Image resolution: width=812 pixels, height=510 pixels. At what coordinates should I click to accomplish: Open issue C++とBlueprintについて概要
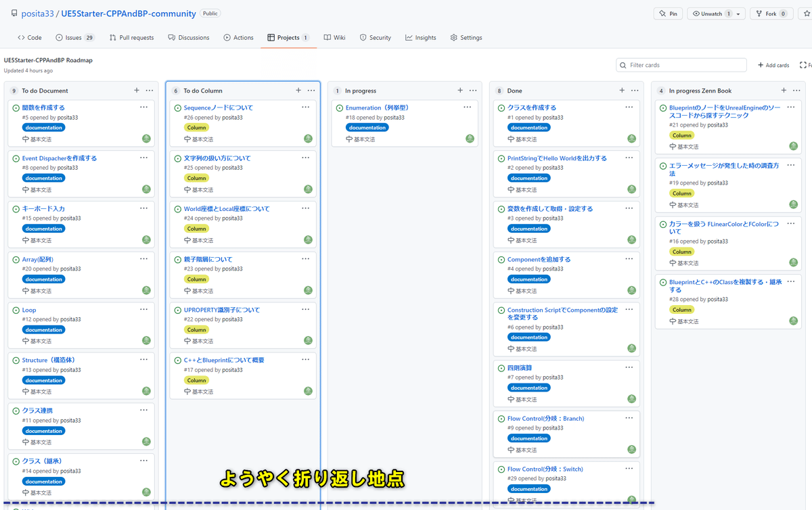coord(224,361)
